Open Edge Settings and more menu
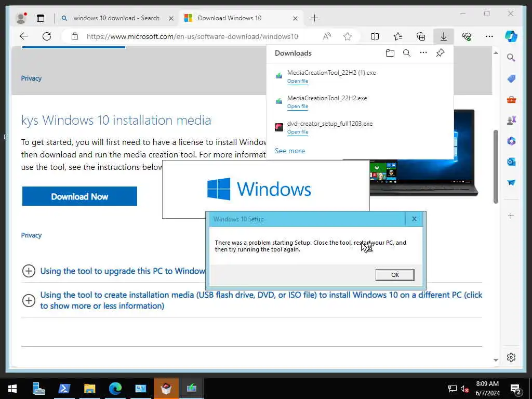This screenshot has height=399, width=532. click(489, 36)
